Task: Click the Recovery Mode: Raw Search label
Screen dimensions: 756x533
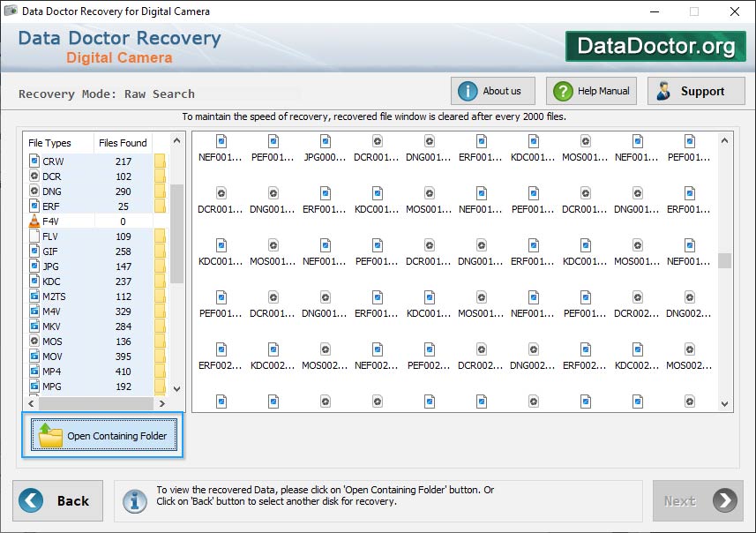Action: 107,94
